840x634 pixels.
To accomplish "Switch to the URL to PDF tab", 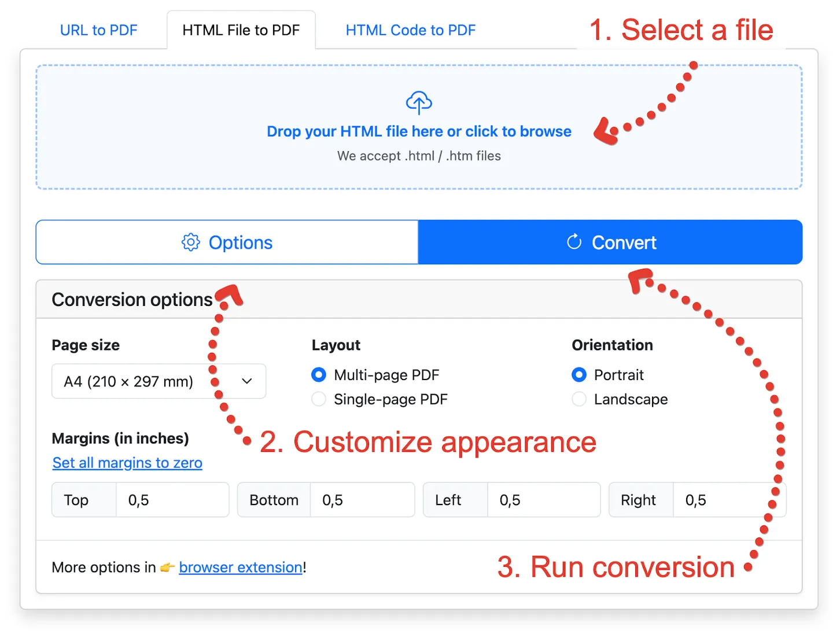I will [99, 30].
